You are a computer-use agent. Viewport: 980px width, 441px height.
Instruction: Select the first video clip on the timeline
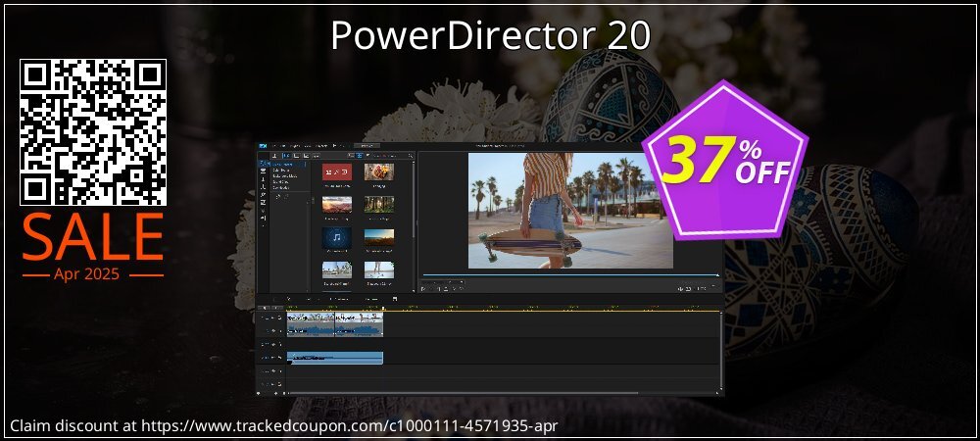311,324
